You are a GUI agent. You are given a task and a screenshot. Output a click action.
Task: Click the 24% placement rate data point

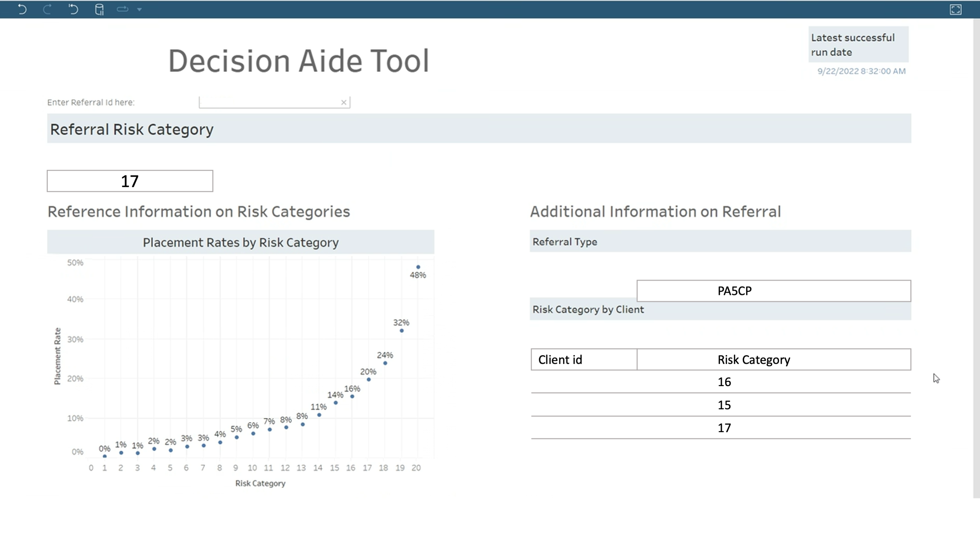point(385,363)
